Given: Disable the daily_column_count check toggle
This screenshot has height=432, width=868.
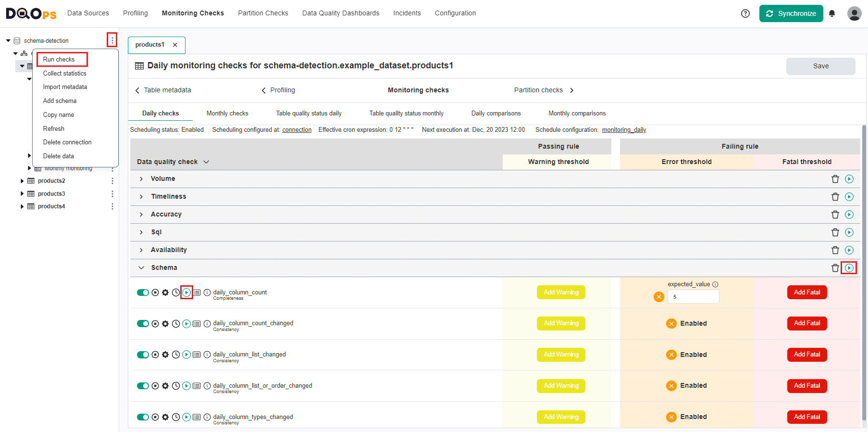Looking at the screenshot, I should (143, 292).
